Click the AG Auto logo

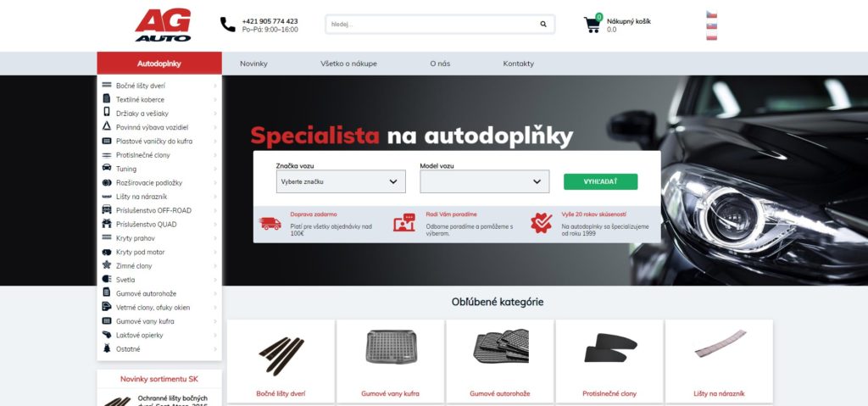(163, 25)
